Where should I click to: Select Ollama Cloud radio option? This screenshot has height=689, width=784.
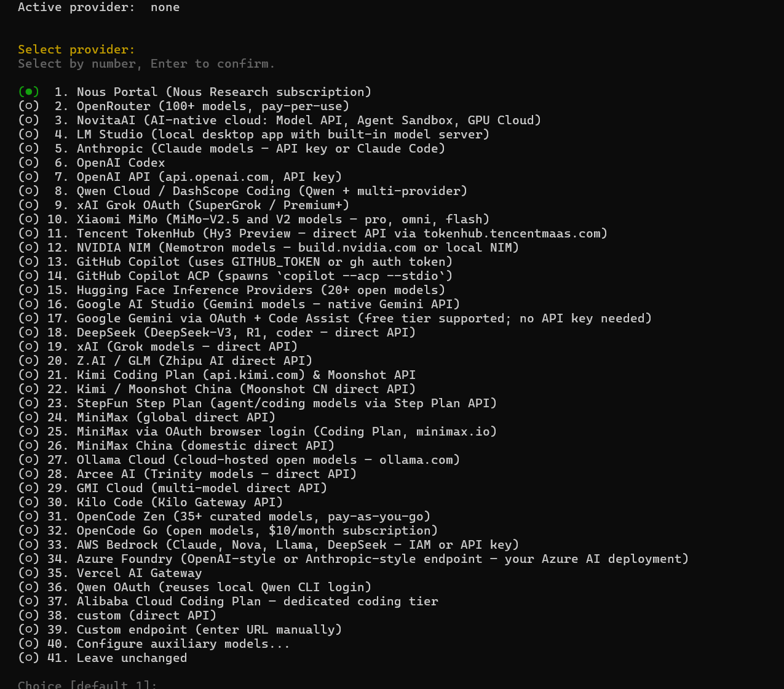click(29, 460)
